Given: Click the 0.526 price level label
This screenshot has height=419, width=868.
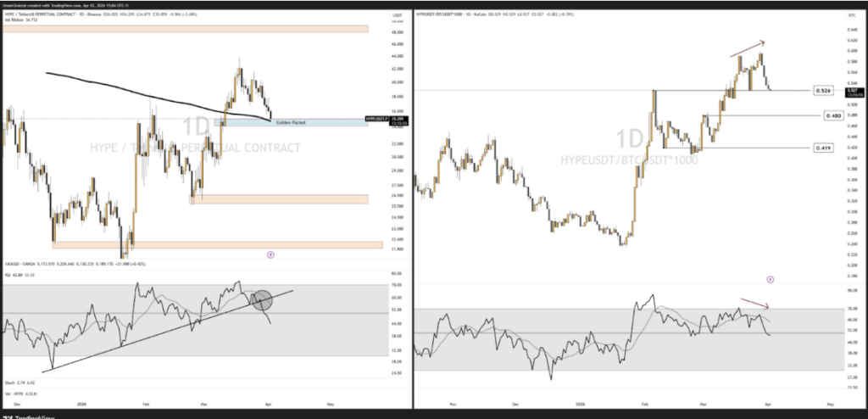Looking at the screenshot, I should click(821, 89).
